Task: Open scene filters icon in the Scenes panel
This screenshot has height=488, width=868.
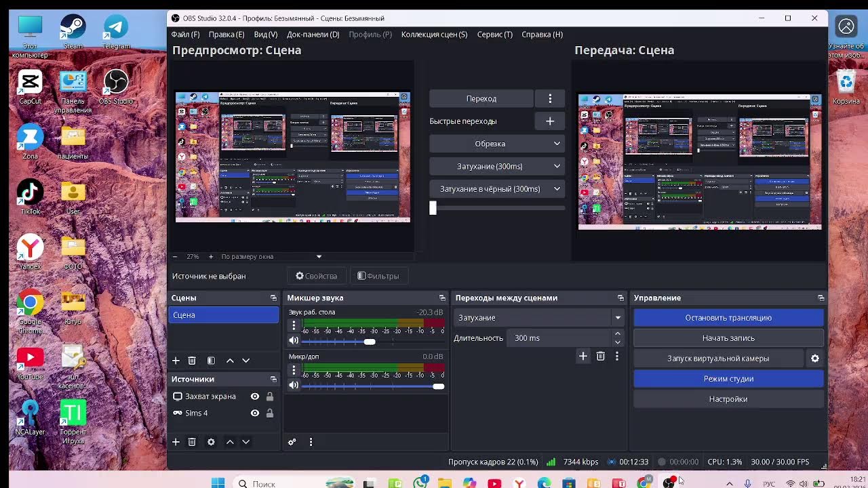Action: pyautogui.click(x=211, y=361)
